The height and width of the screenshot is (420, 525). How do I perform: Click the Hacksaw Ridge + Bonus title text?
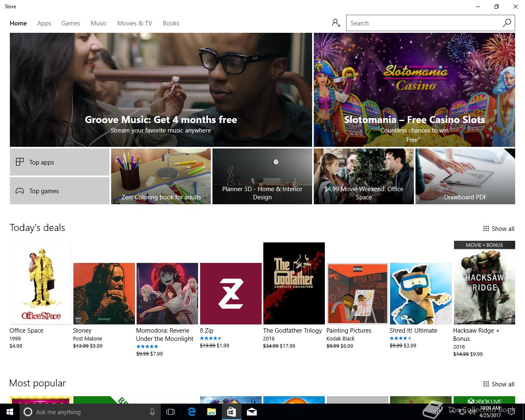(x=476, y=334)
